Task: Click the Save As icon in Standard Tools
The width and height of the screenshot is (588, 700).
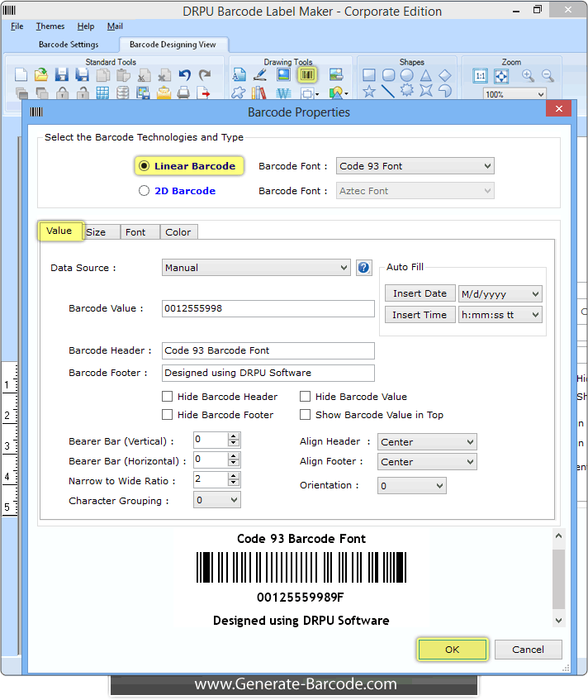Action: pyautogui.click(x=82, y=74)
